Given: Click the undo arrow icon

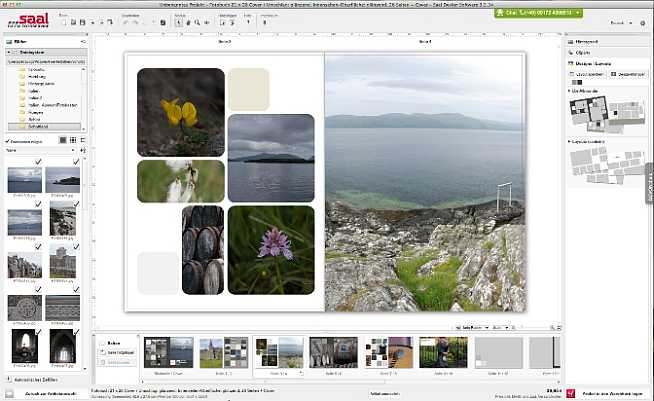Looking at the screenshot, I should pyautogui.click(x=126, y=23).
